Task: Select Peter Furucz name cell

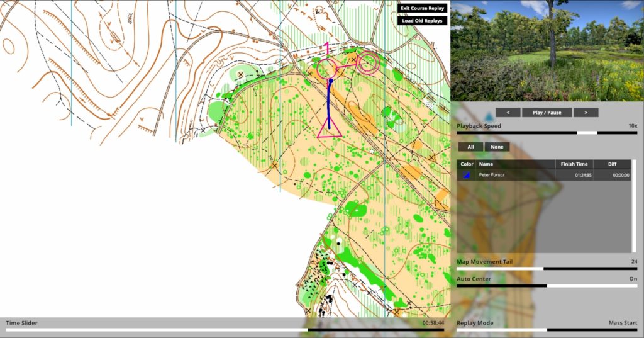Action: tap(516, 175)
